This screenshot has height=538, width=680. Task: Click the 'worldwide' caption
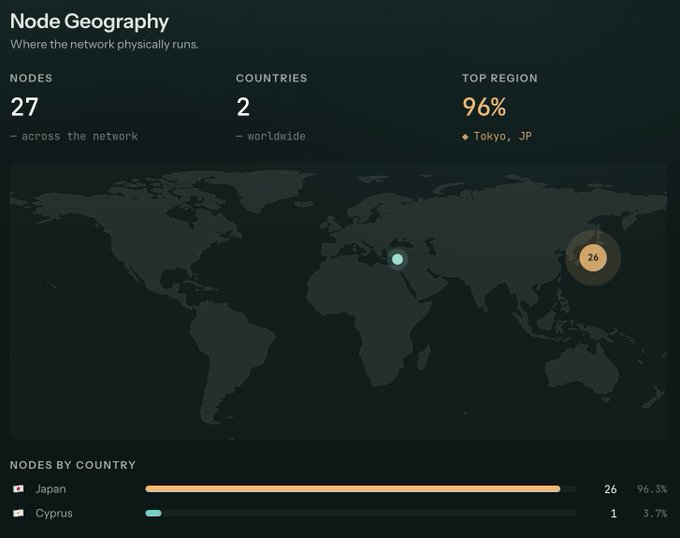pyautogui.click(x=277, y=137)
